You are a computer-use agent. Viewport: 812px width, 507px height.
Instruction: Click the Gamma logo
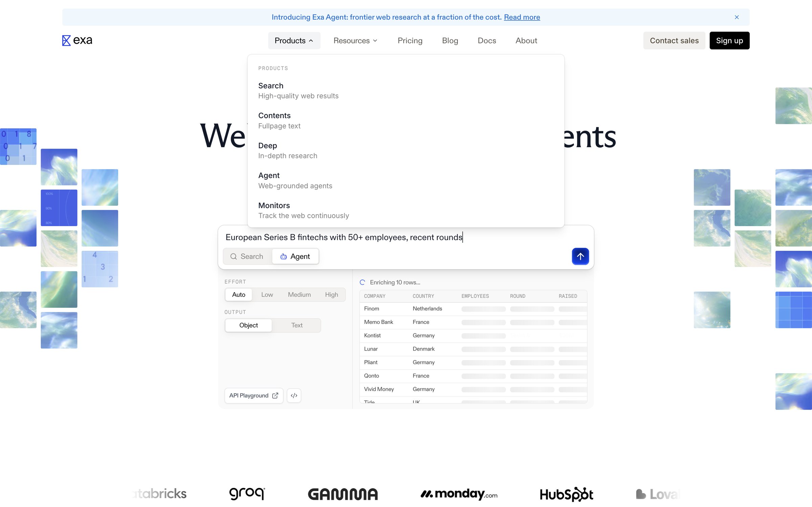coord(343,494)
